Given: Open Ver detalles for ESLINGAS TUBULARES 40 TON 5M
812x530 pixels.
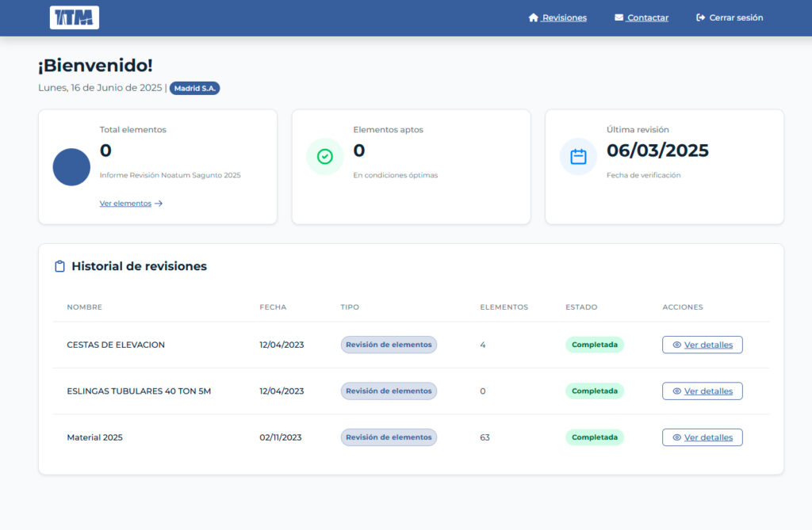Looking at the screenshot, I should (x=703, y=391).
